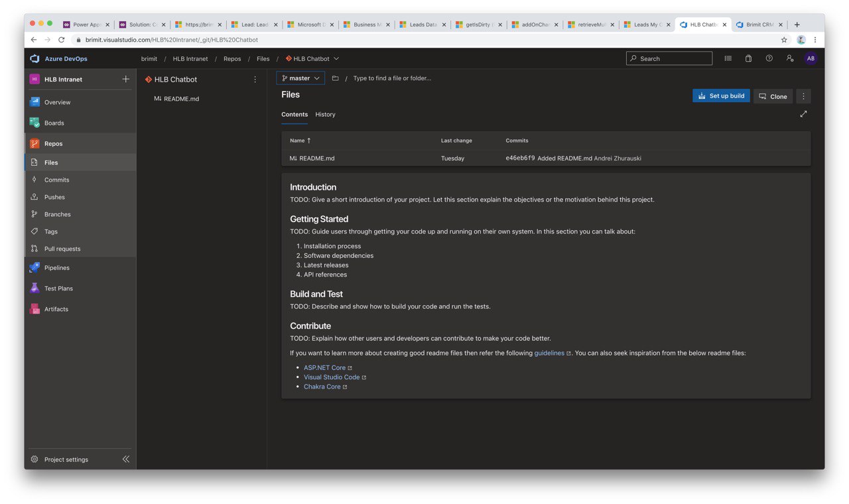This screenshot has width=849, height=504.
Task: Open the Pipelines rocket icon
Action: coord(35,268)
